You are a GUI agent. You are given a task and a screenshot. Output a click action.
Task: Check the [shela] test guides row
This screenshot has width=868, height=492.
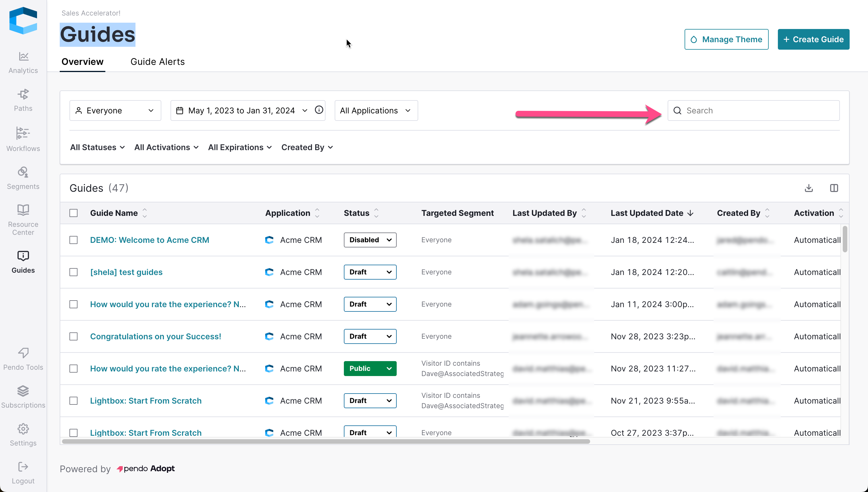[73, 272]
